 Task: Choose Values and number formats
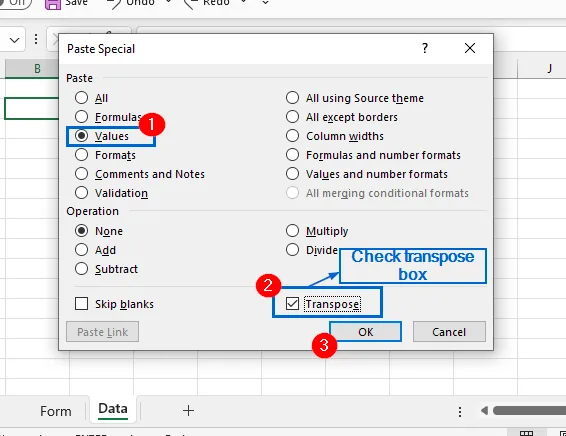tap(292, 174)
